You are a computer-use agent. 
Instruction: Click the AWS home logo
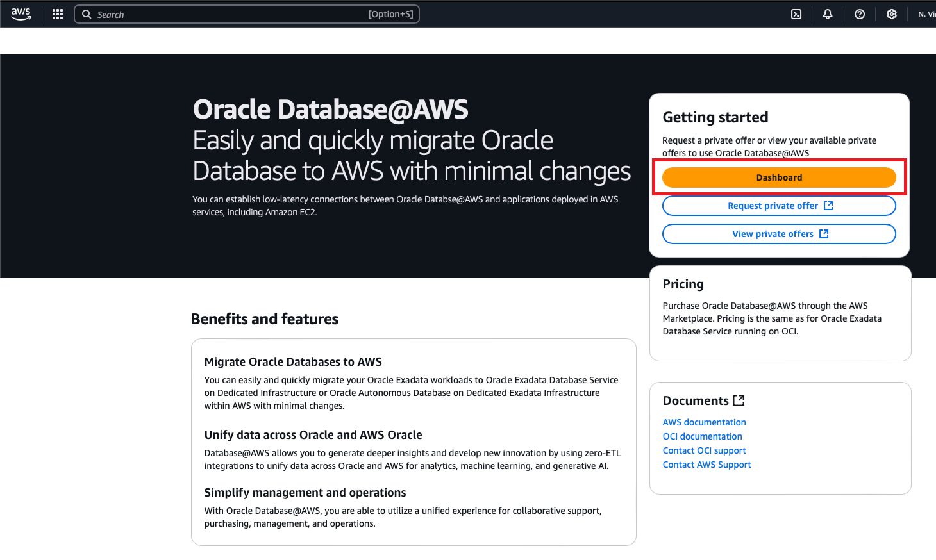[21, 13]
